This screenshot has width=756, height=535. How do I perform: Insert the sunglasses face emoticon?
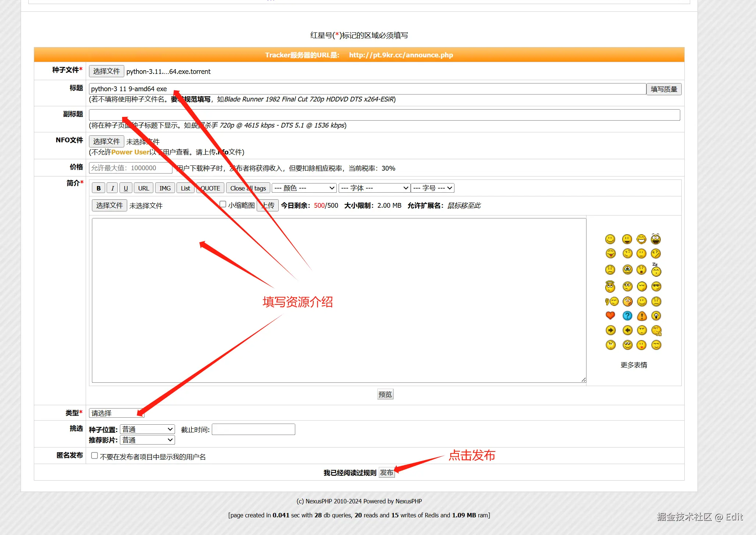point(656,286)
